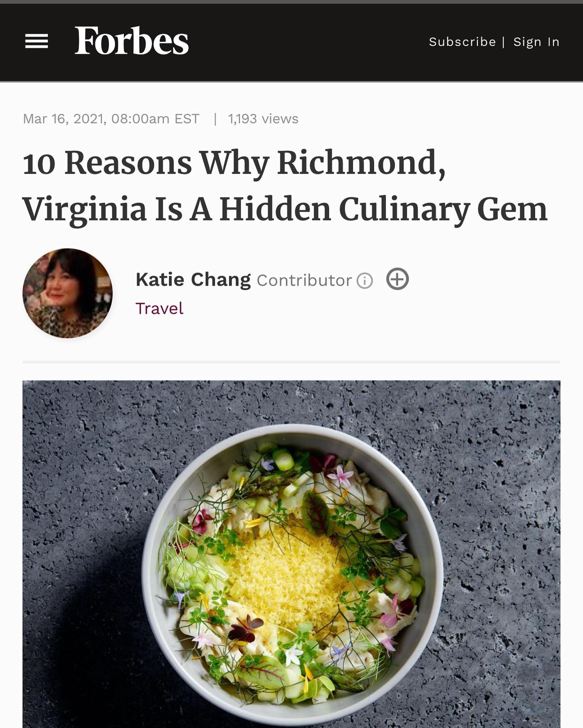Open the food bowl hero image
This screenshot has height=728, width=583.
click(291, 554)
